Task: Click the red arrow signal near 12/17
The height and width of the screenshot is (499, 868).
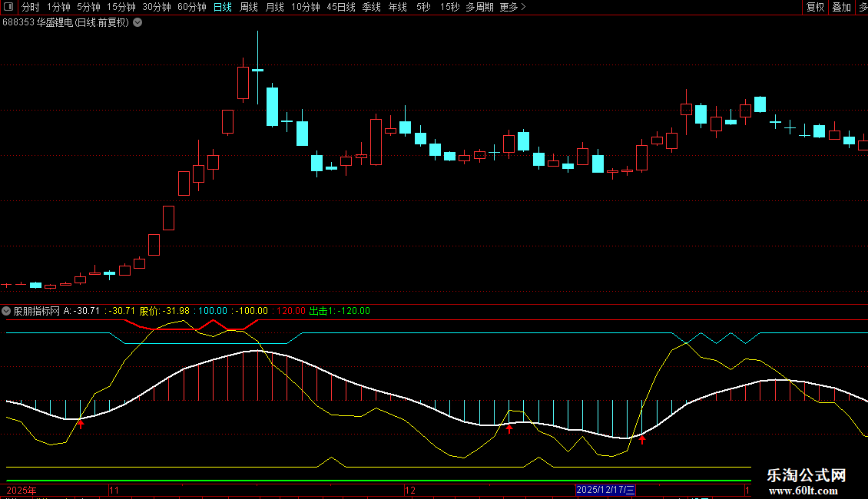Action: click(642, 440)
